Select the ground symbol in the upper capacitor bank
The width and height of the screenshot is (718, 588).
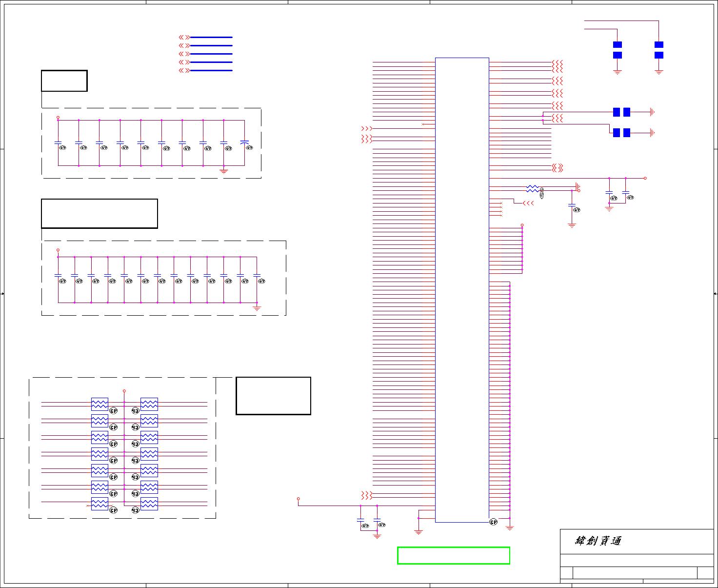click(x=224, y=171)
